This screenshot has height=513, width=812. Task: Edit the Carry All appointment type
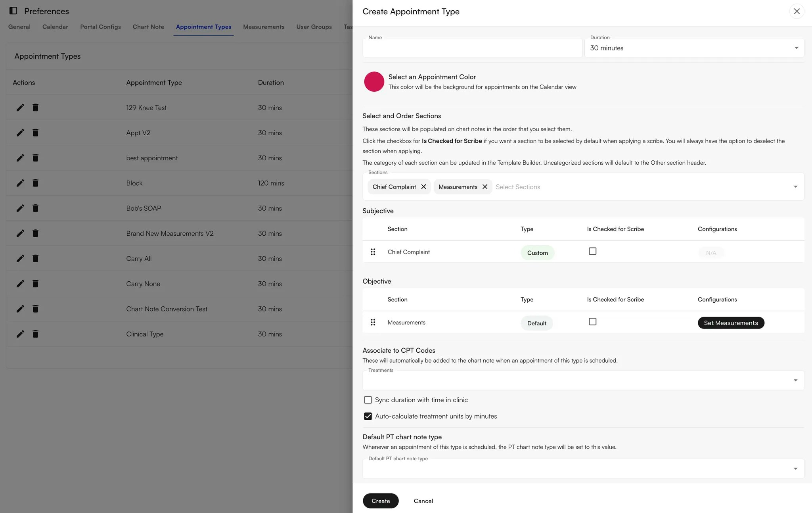pyautogui.click(x=20, y=259)
